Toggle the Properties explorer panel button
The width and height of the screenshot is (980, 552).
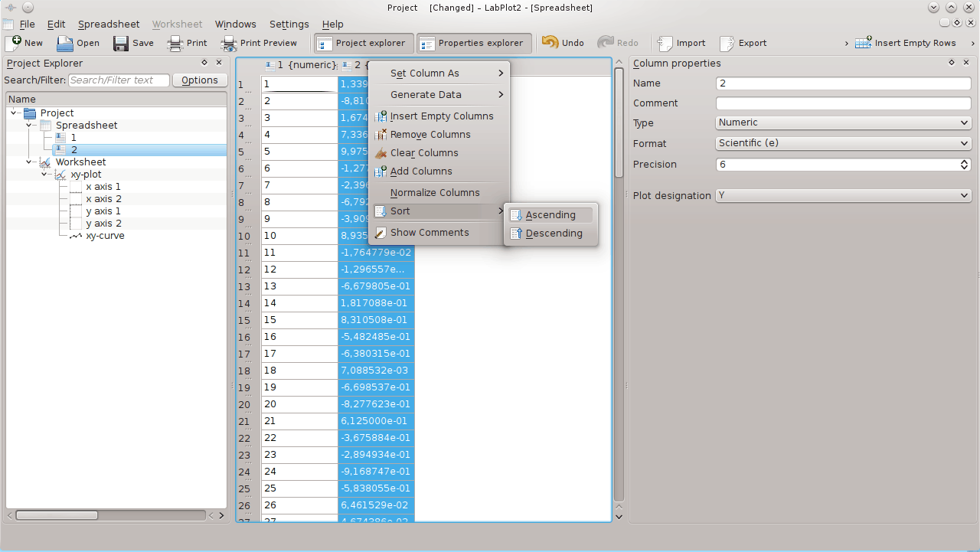(473, 43)
